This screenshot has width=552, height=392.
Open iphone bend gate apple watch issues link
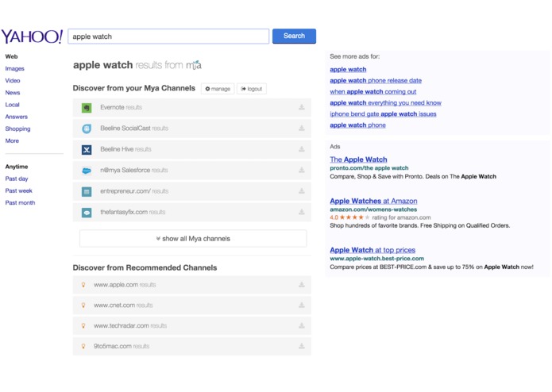pos(383,114)
